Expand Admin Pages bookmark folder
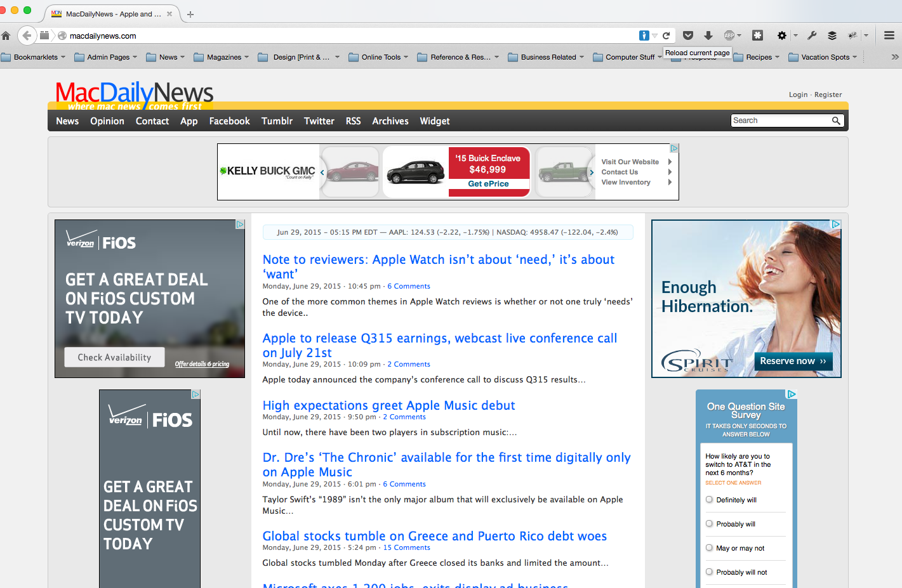This screenshot has width=902, height=588. (106, 57)
